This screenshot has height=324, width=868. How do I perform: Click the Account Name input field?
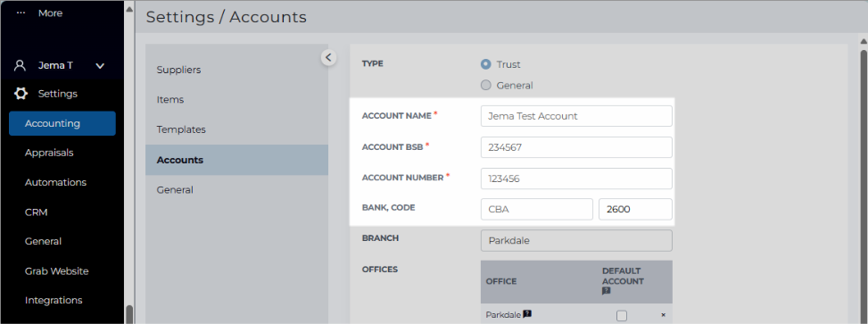coord(576,116)
